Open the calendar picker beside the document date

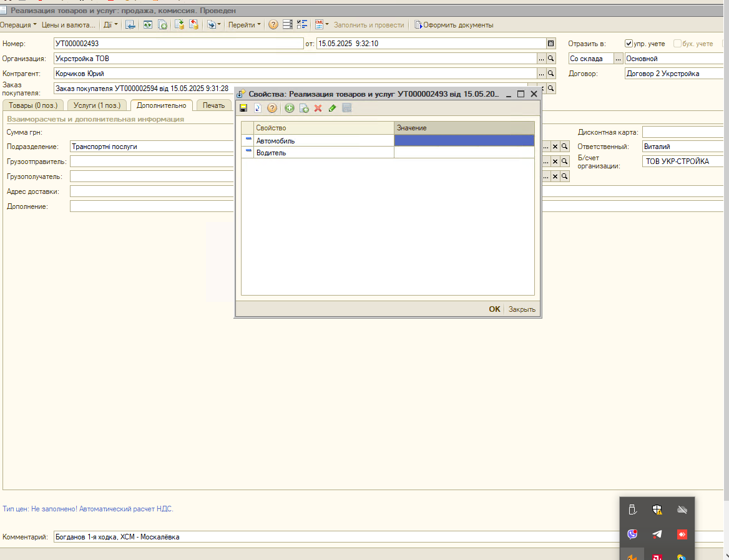click(551, 44)
